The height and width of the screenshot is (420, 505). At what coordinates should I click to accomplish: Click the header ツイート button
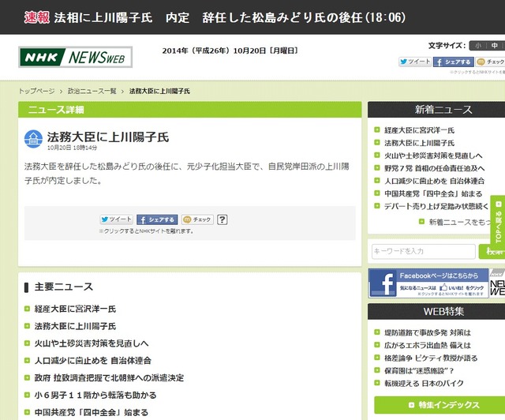[415, 62]
